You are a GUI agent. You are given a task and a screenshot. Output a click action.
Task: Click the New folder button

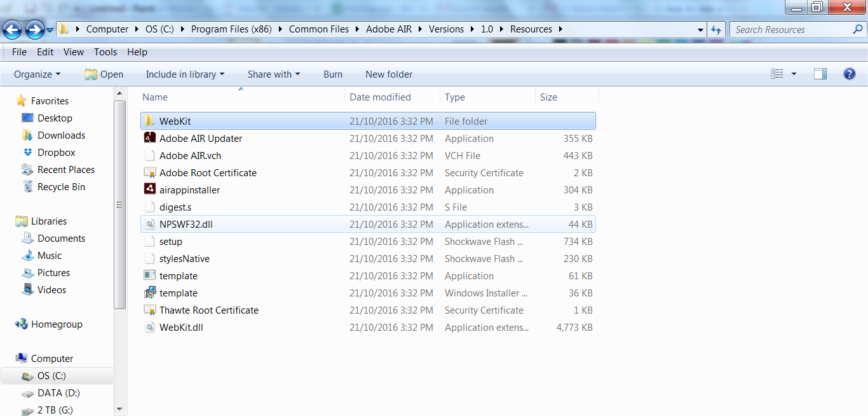tap(389, 74)
